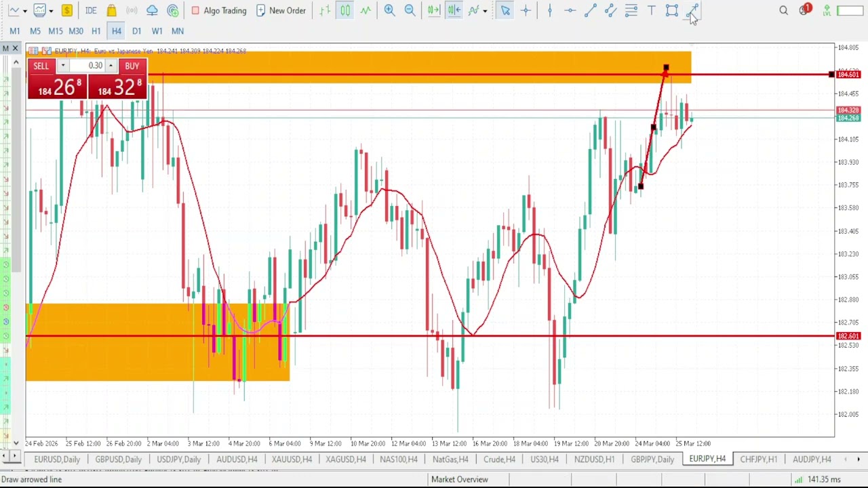Viewport: 868px width, 488px height.
Task: Select the trendline drawing tool
Action: 590,10
